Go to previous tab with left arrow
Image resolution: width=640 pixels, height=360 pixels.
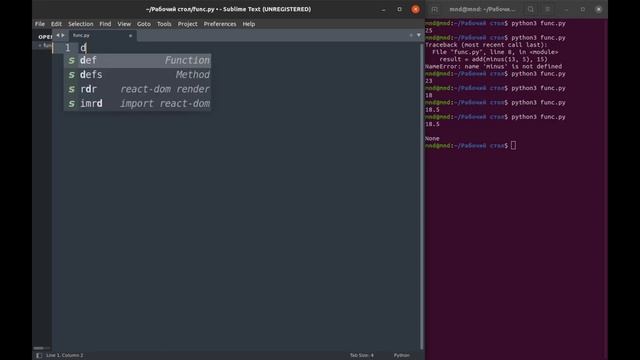[x=58, y=36]
